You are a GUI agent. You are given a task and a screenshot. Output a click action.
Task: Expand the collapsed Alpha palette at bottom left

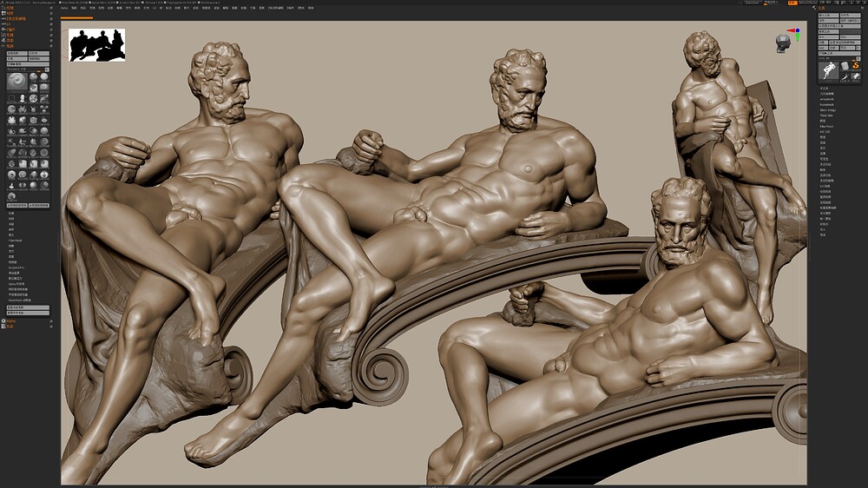[11, 320]
